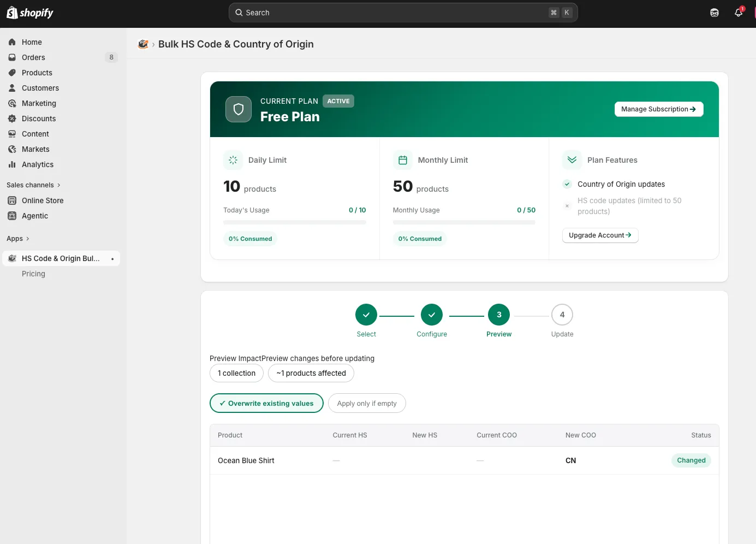
Task: Click the Country of Origin checkmark icon
Action: click(x=567, y=184)
